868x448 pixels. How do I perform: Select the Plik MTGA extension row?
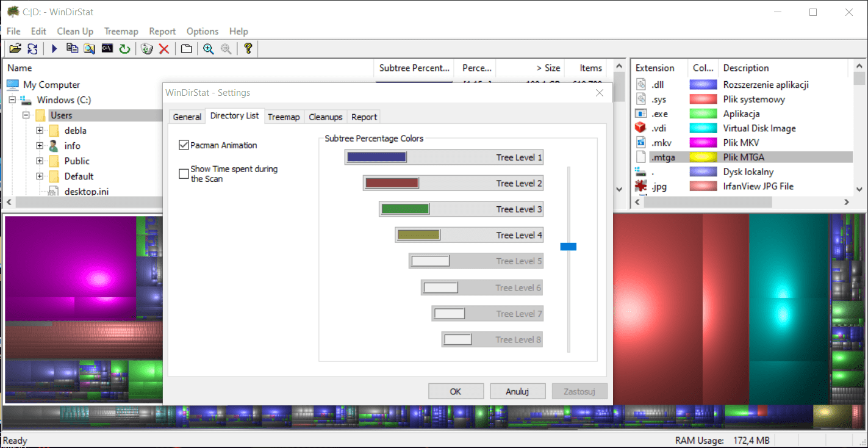point(742,157)
